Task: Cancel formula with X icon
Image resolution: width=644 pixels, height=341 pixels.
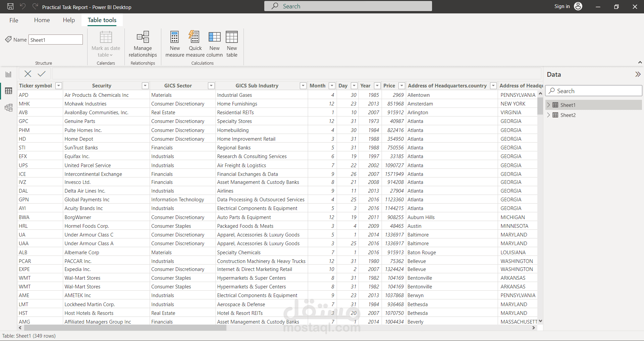Action: [x=28, y=74]
